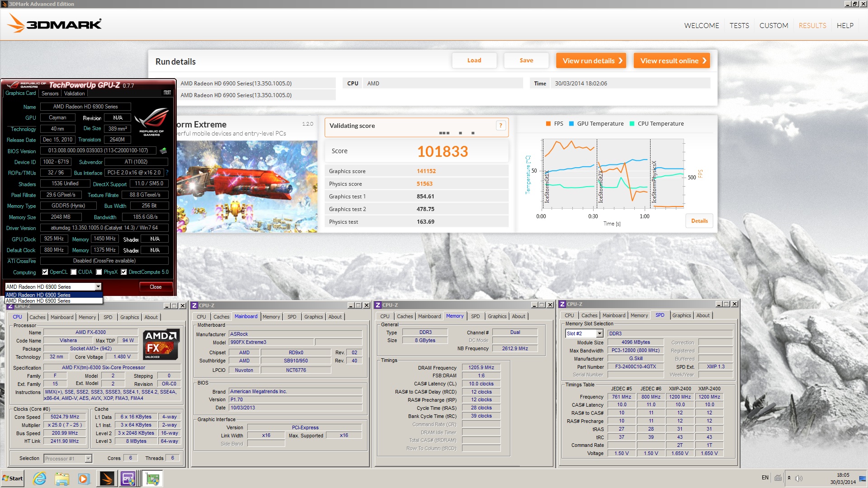Click the Z icon of the Mainboard CPU-Z window
This screenshot has height=488, width=868.
coord(194,305)
